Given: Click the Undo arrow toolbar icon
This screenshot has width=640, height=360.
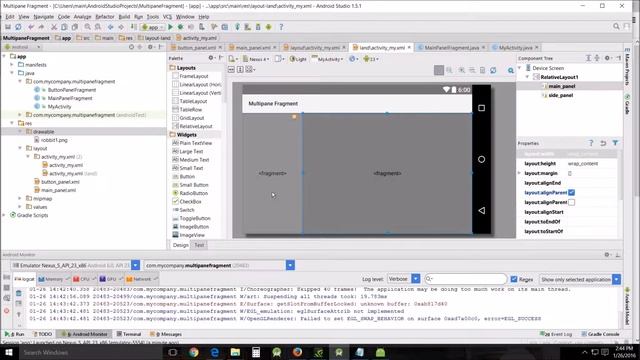Looking at the screenshot, I should [31, 27].
